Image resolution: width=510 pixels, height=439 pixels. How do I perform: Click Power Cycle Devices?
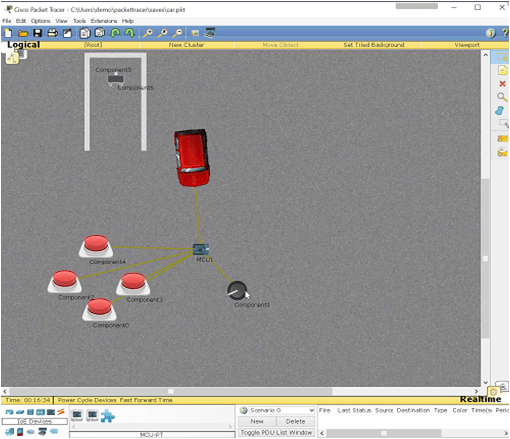click(x=87, y=400)
